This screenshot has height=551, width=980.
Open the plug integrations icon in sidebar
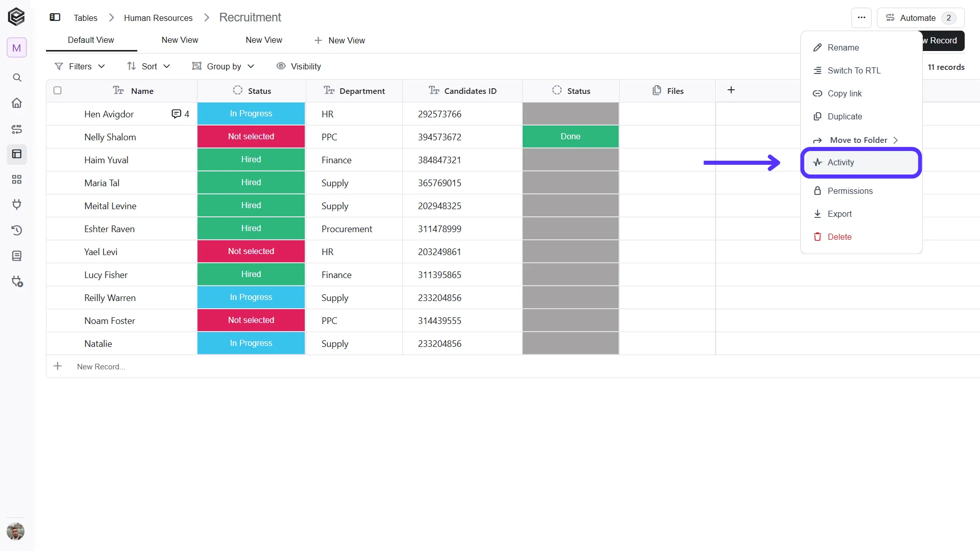[17, 205]
